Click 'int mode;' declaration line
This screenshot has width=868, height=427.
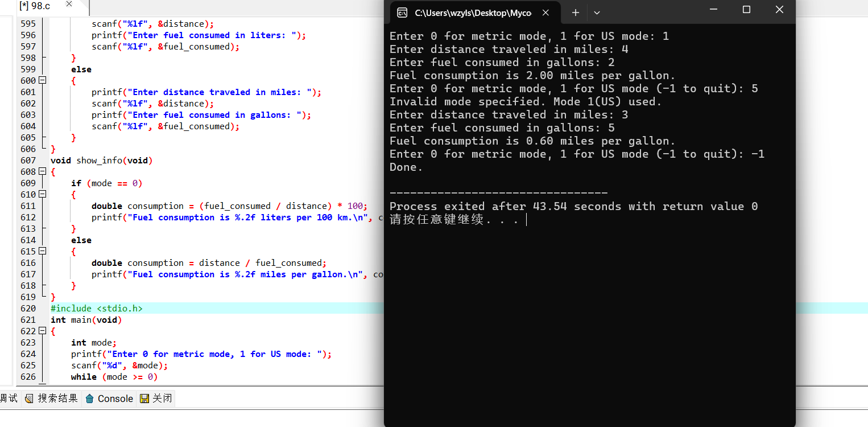click(x=94, y=343)
